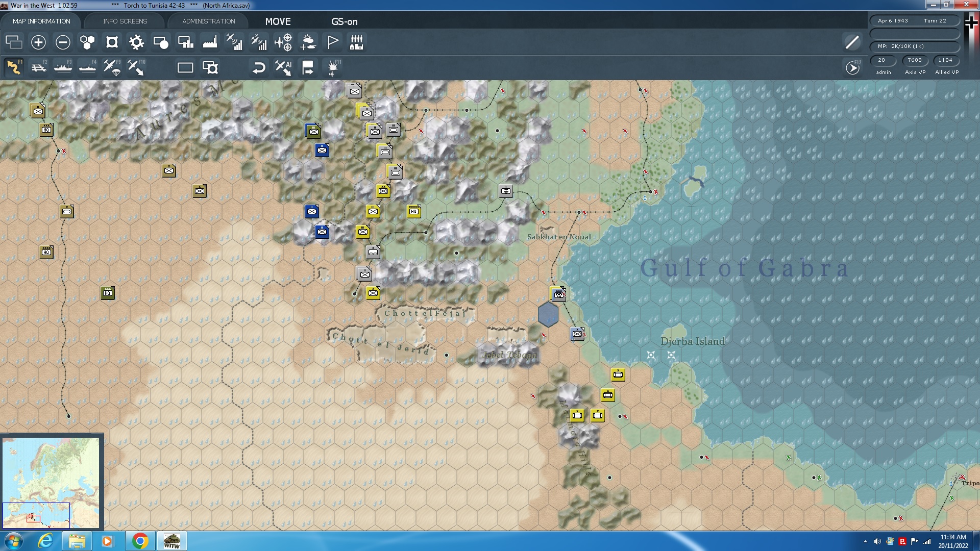Click the end turn (F12) button
980x551 pixels.
pyautogui.click(x=852, y=67)
